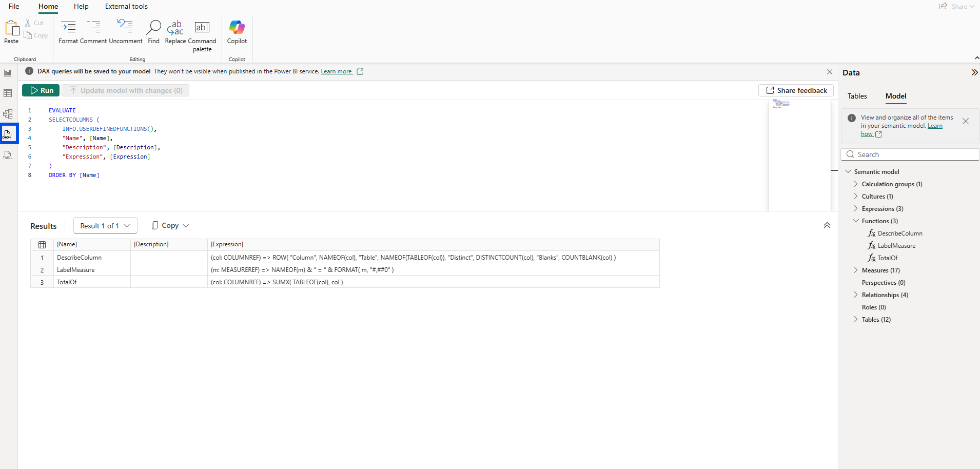Run the DAX query

(x=41, y=90)
